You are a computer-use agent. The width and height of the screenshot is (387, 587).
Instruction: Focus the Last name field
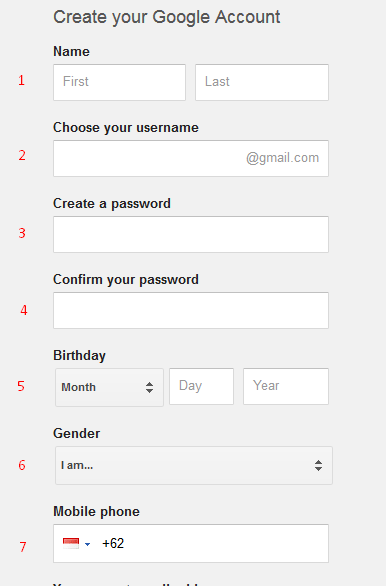pyautogui.click(x=262, y=82)
